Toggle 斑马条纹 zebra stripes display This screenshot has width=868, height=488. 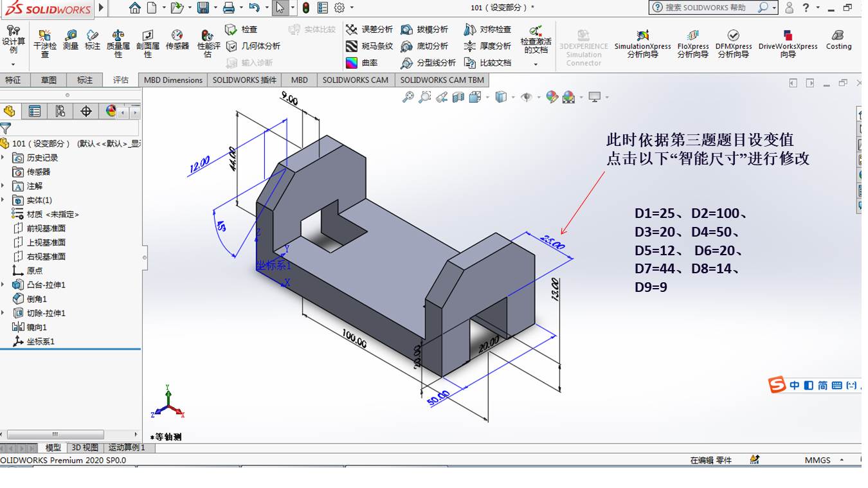click(x=370, y=46)
